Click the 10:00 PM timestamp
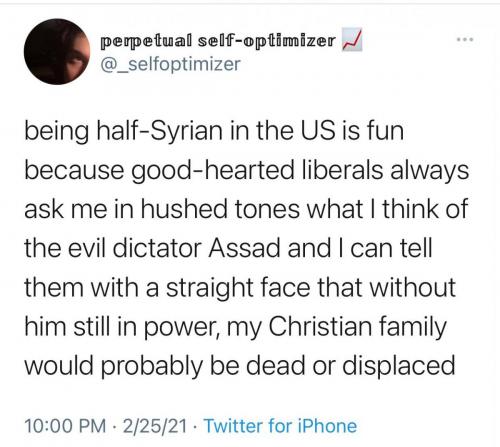This screenshot has width=500, height=447. click(65, 426)
